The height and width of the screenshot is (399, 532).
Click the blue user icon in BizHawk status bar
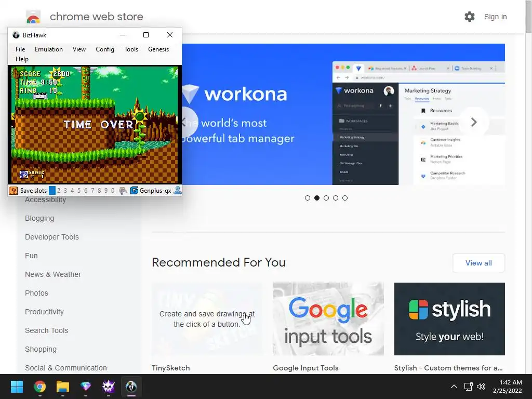point(178,190)
